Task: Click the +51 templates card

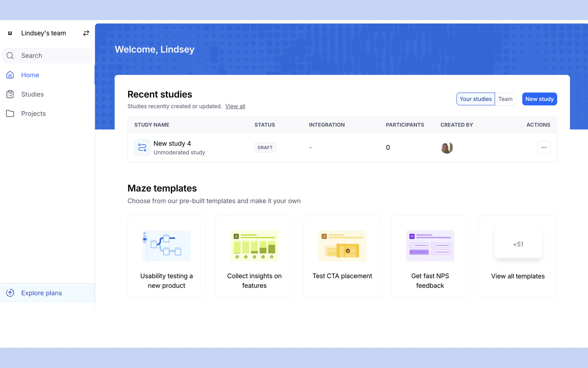Action: [518, 244]
